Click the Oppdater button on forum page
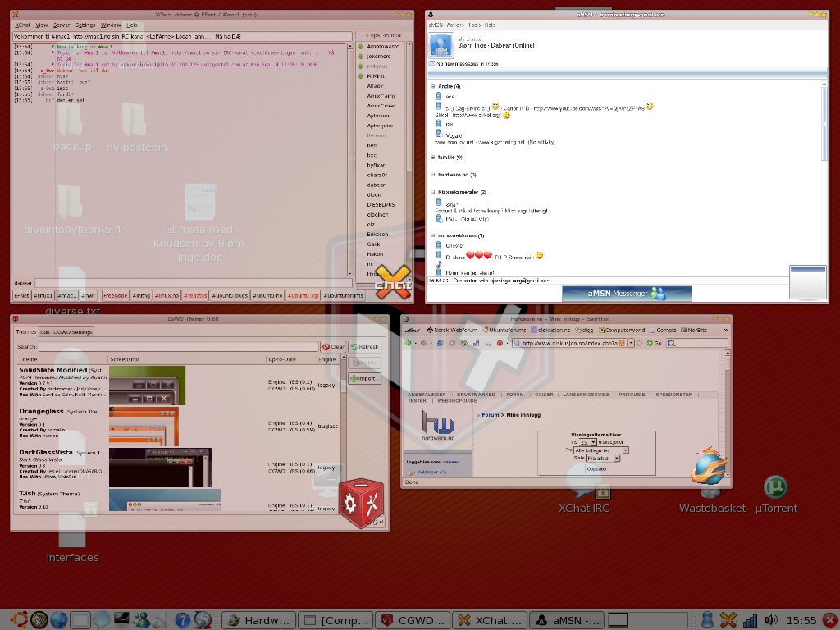The image size is (840, 630). (597, 468)
